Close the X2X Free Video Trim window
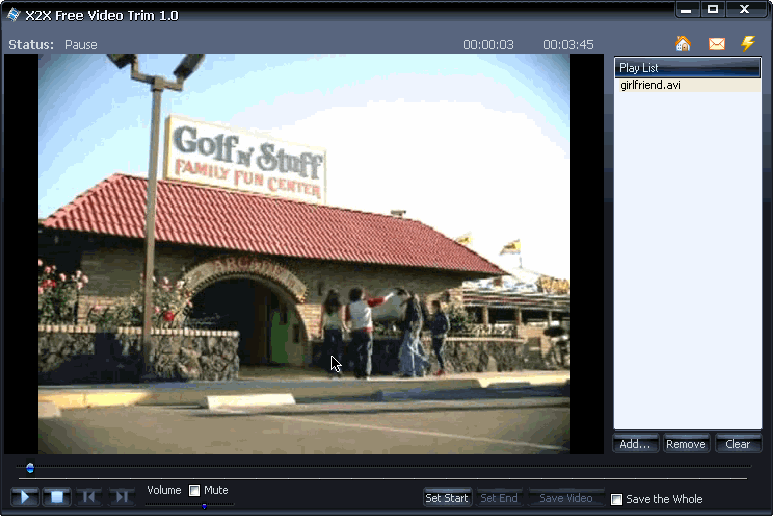The height and width of the screenshot is (516, 773). pyautogui.click(x=744, y=9)
